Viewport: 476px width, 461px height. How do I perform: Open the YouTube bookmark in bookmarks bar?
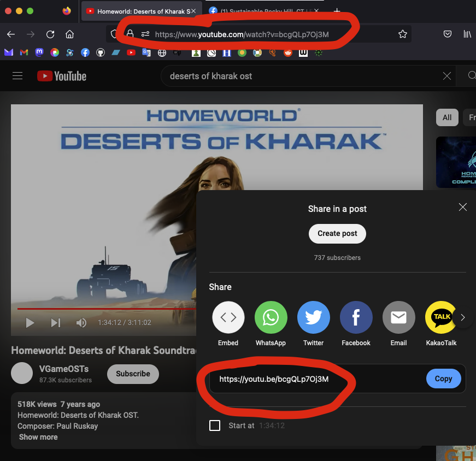point(131,52)
